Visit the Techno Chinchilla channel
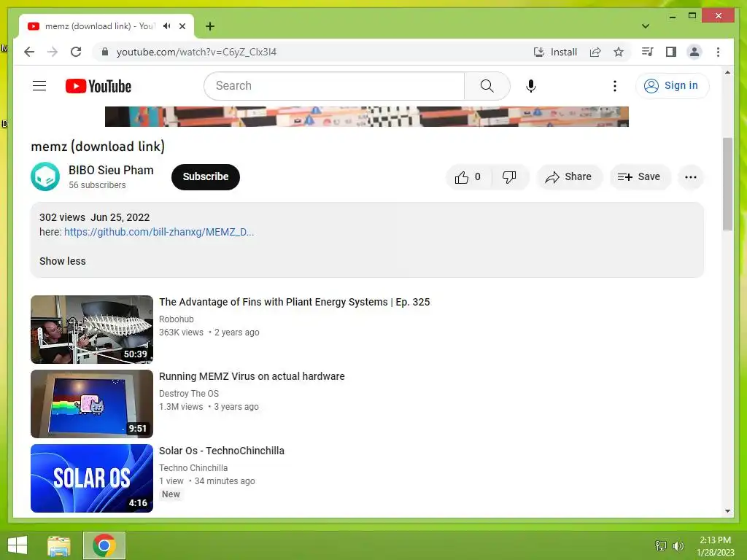 pos(193,467)
